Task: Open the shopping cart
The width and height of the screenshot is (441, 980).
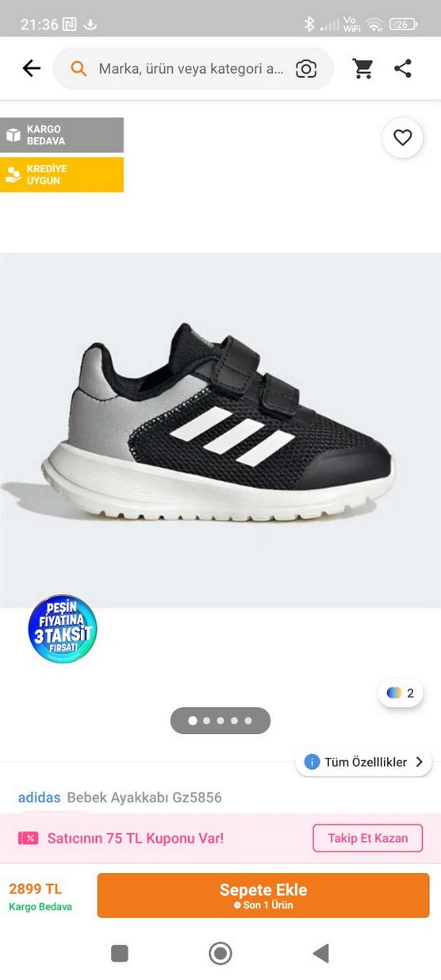Action: [363, 69]
